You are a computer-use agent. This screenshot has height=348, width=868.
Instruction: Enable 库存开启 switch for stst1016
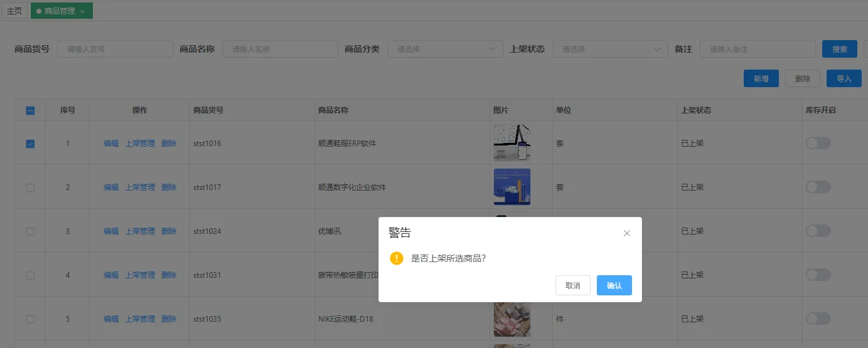tap(818, 144)
